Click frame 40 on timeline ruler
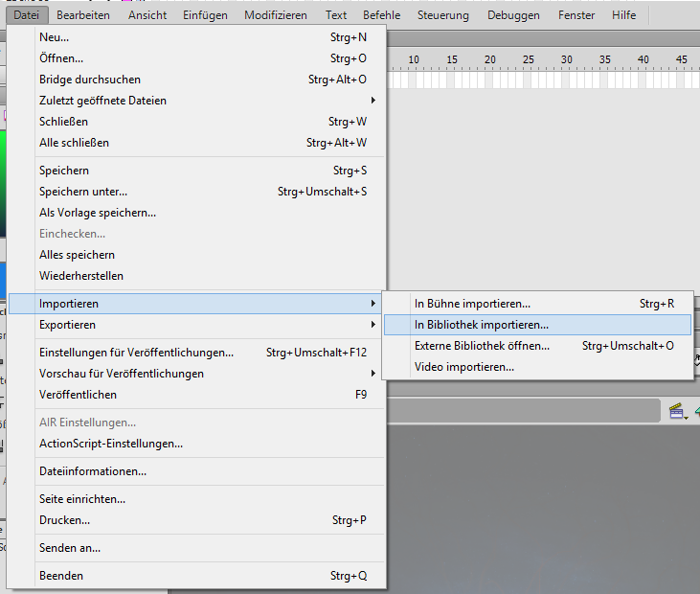Image resolution: width=700 pixels, height=594 pixels. point(643,59)
